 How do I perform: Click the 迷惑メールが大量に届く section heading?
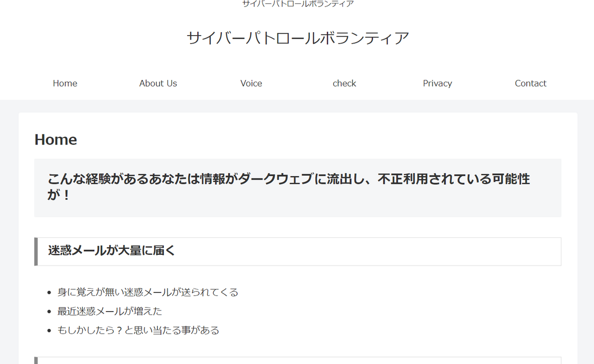click(297, 251)
